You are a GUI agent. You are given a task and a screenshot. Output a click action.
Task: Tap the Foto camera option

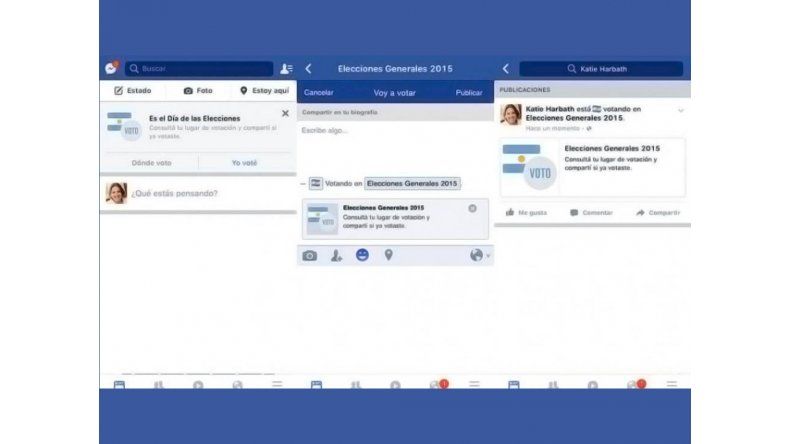tap(198, 91)
